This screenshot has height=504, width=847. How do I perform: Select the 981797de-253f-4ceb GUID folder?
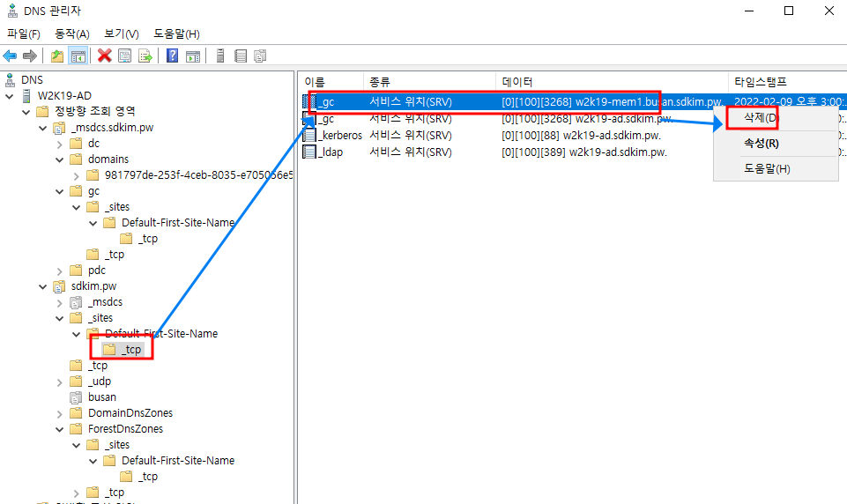199,175
